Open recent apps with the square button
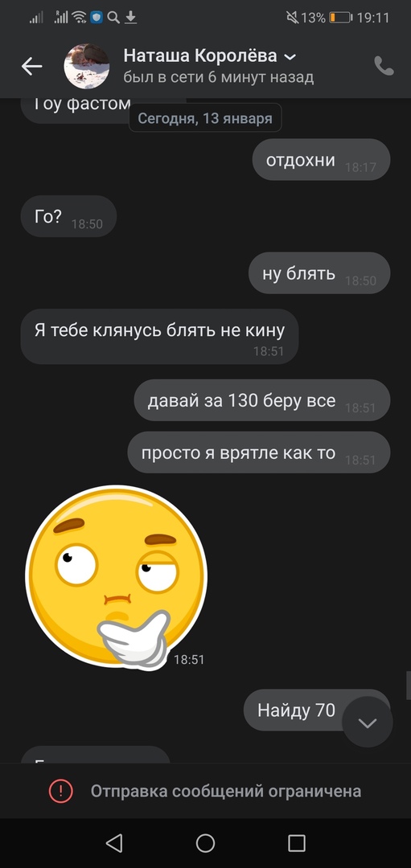Image resolution: width=411 pixels, height=868 pixels. [297, 843]
